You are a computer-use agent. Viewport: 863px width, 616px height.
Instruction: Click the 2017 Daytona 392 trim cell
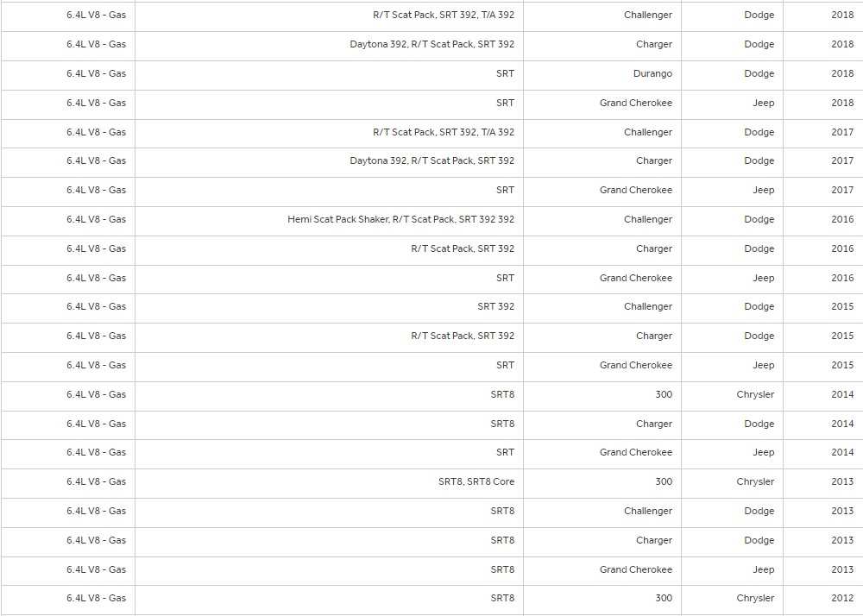431,160
